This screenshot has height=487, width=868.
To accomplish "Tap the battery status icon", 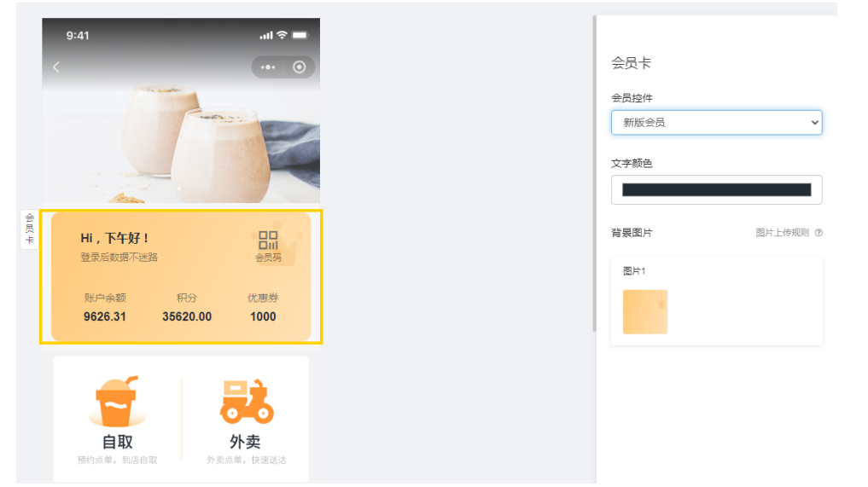I will 300,36.
